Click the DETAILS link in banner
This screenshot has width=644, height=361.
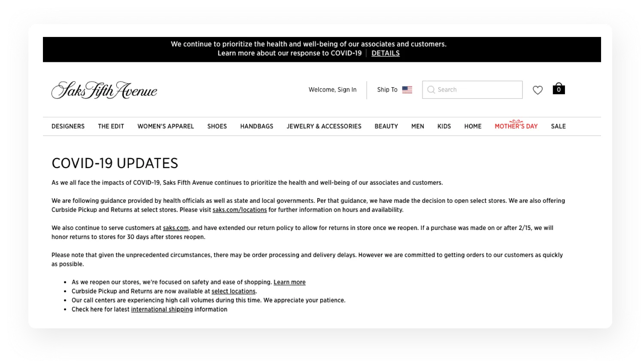386,53
